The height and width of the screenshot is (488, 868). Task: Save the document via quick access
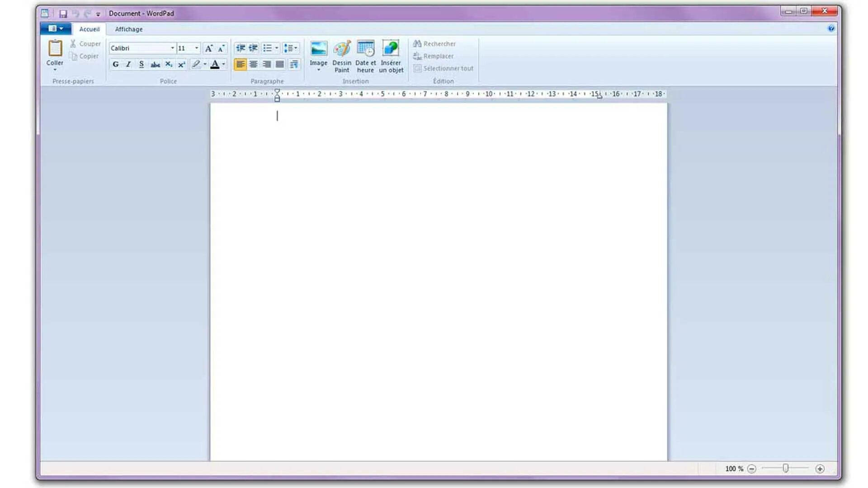[63, 14]
